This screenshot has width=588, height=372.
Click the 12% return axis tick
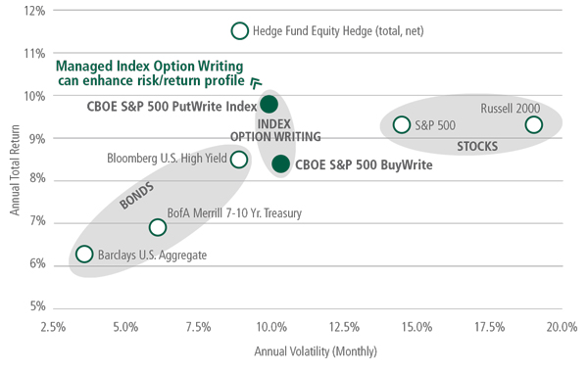point(34,11)
